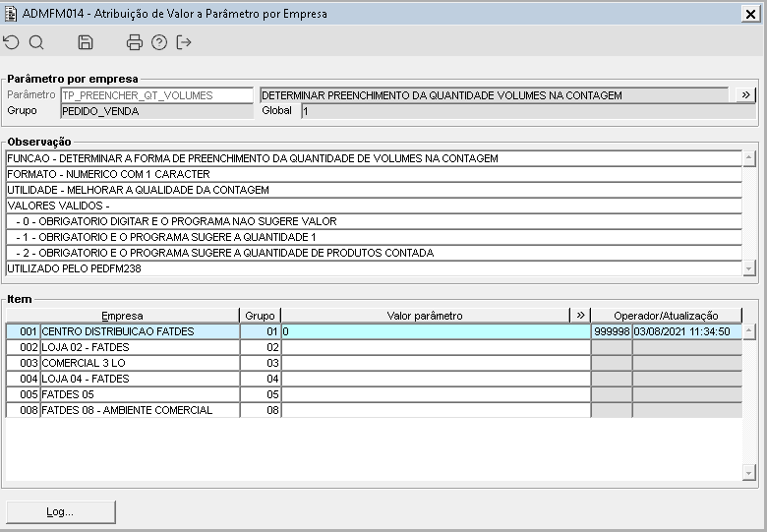Click observation line UTILIZADO PELO PEDFM238
This screenshot has width=767, height=532.
click(x=375, y=268)
